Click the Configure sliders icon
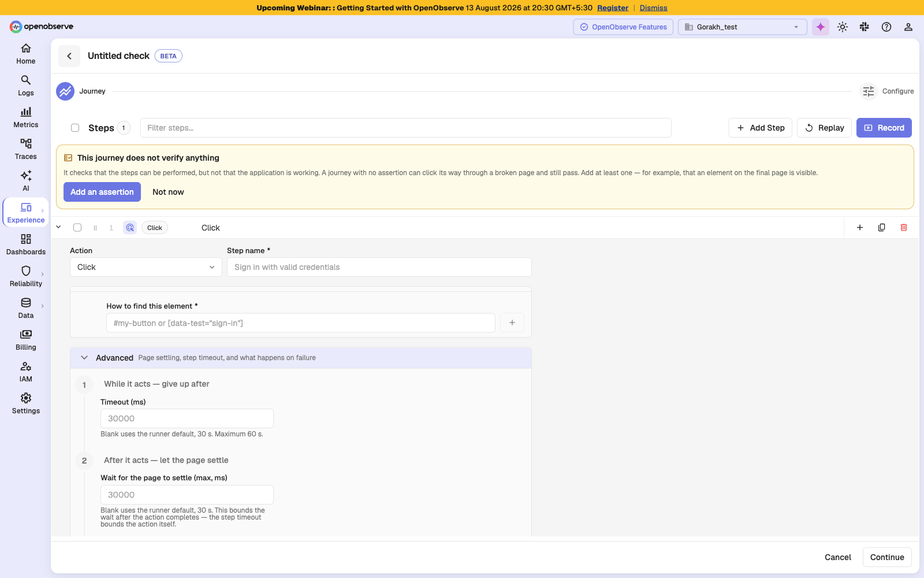This screenshot has height=578, width=924. click(x=869, y=91)
